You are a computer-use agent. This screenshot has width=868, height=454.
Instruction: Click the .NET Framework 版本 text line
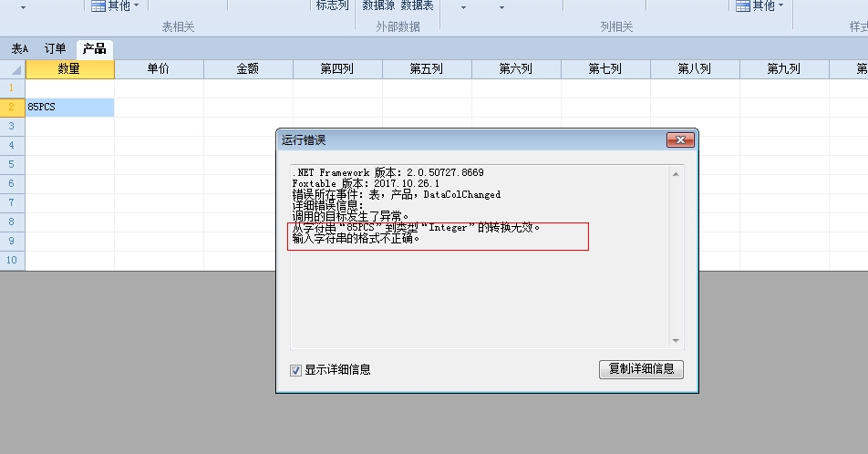pos(388,172)
